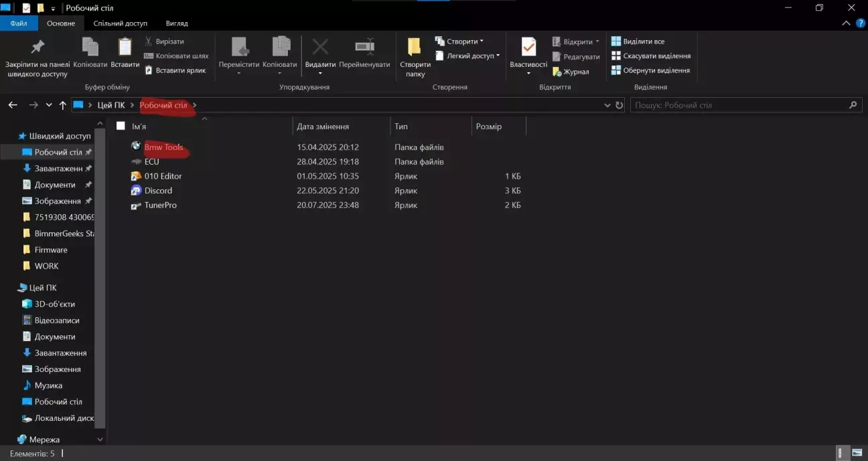868x461 pixels.
Task: Click the pin icon "Закріпити на панелі швидкого доступу"
Action: click(38, 48)
